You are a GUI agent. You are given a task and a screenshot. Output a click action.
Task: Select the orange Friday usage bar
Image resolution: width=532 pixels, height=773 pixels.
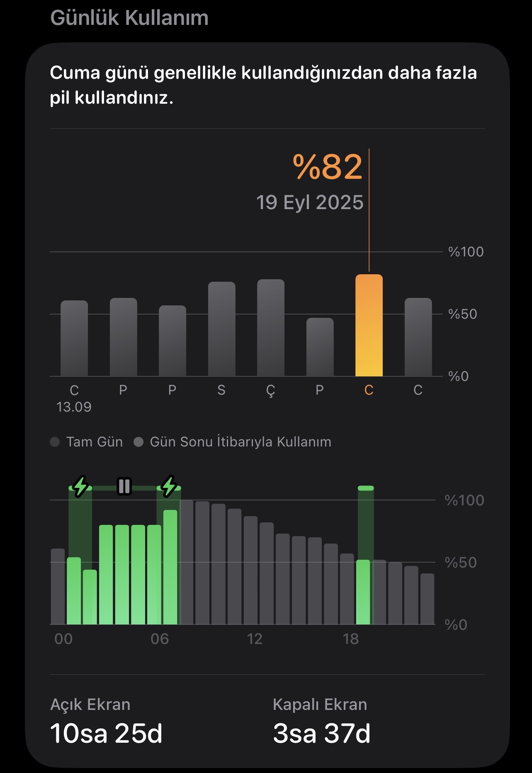click(369, 325)
